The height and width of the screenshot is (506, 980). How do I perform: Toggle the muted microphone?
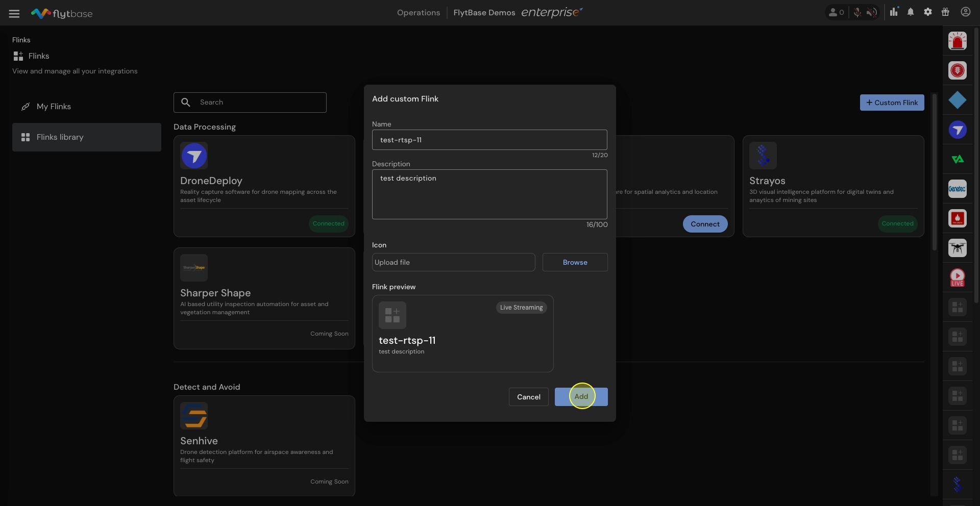click(857, 13)
